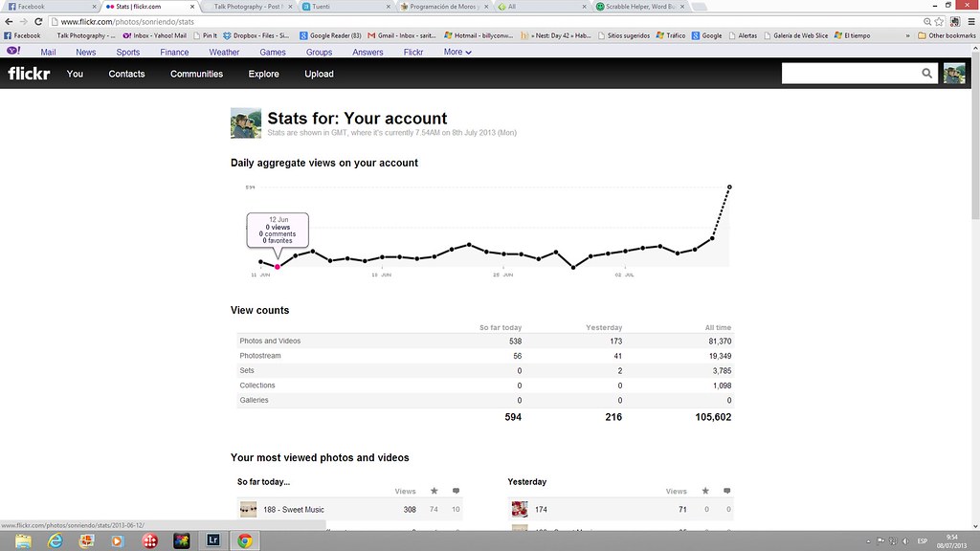The height and width of the screenshot is (551, 980).
Task: Open Lightroom from the taskbar
Action: (212, 540)
